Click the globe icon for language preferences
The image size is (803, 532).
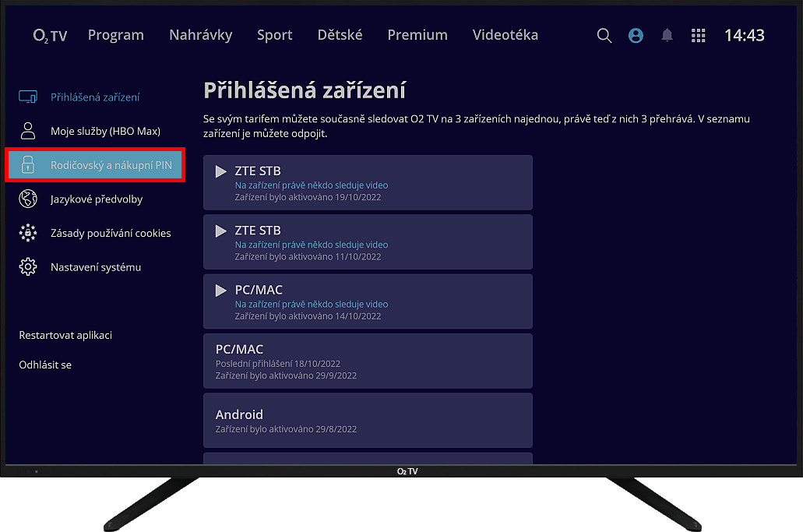(x=28, y=199)
